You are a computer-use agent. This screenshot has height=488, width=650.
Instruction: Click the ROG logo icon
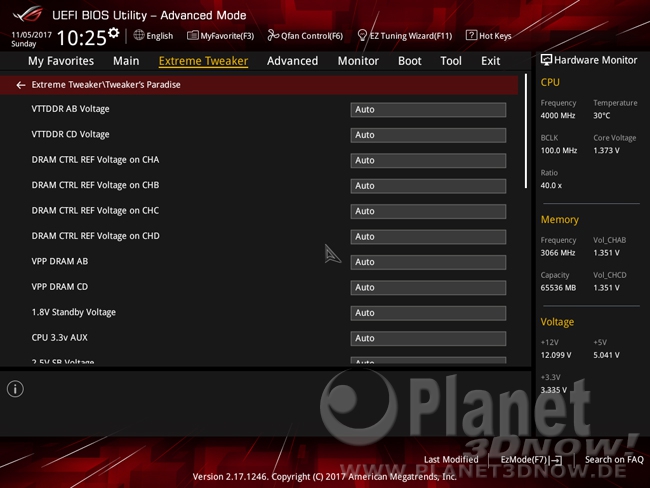(27, 14)
